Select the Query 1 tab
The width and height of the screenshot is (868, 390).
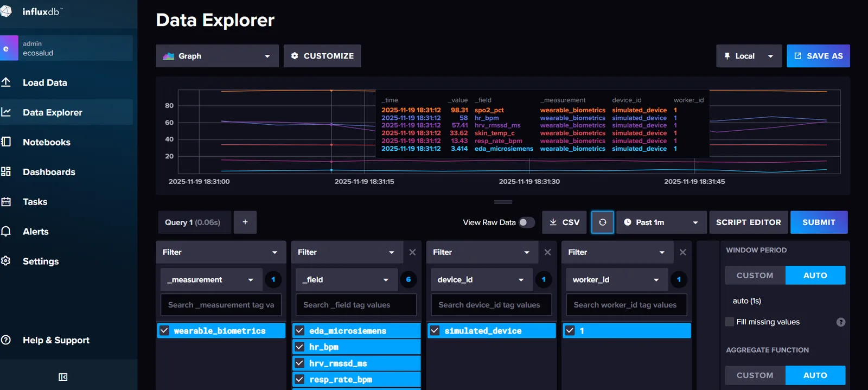pos(193,222)
